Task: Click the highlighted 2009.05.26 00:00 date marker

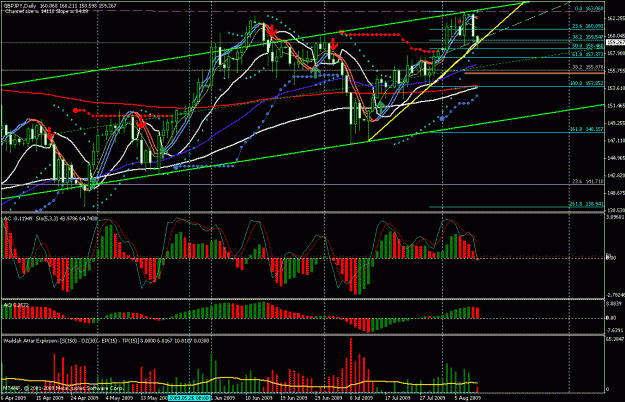Action: 189,398
